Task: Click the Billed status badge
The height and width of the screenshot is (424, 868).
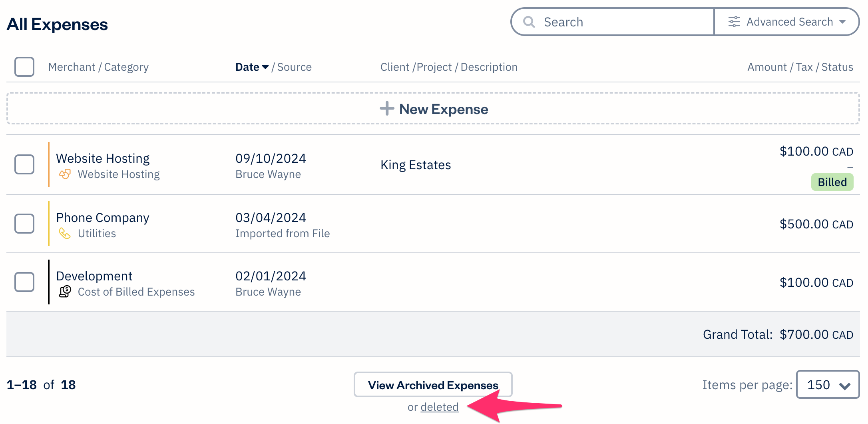Action: point(832,182)
